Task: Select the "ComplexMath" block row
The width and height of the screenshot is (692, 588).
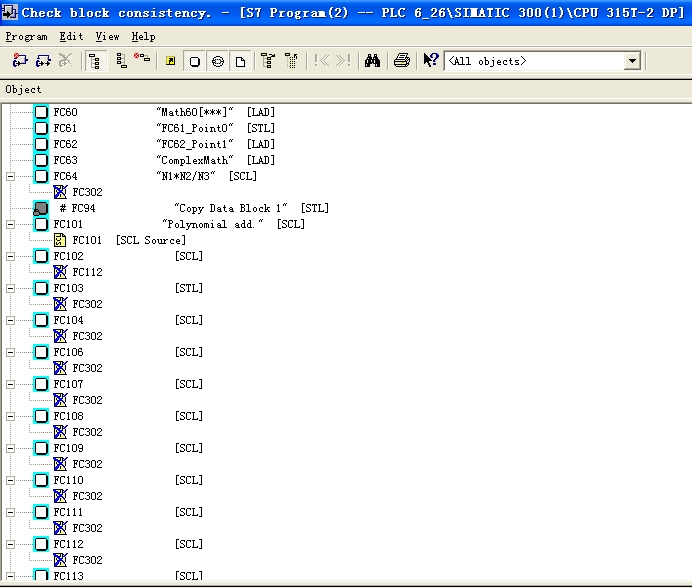Action: [x=164, y=160]
